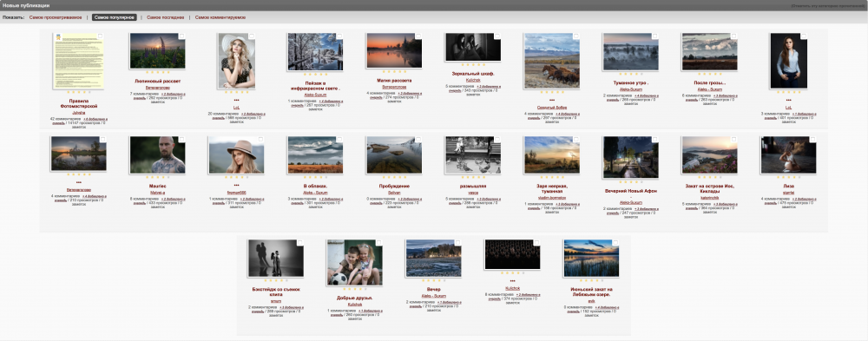Tick the checkbox on the running horses photo
The height and width of the screenshot is (341, 868).
tap(575, 36)
